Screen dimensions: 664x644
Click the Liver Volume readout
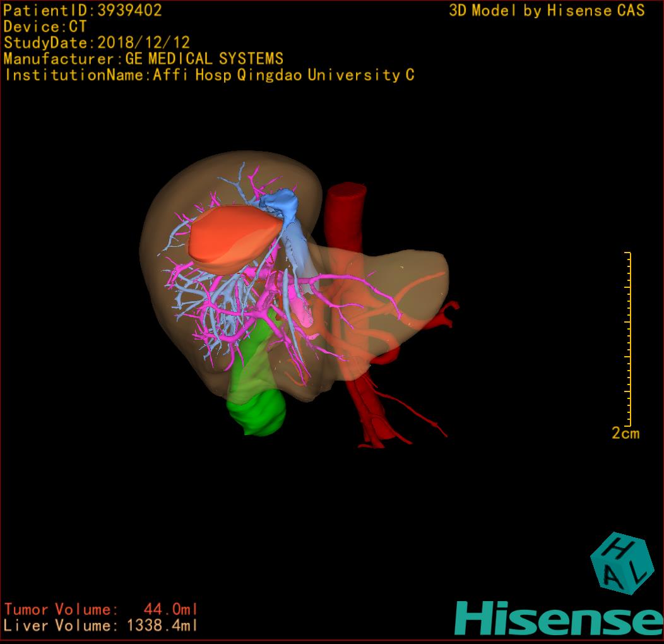(x=101, y=626)
